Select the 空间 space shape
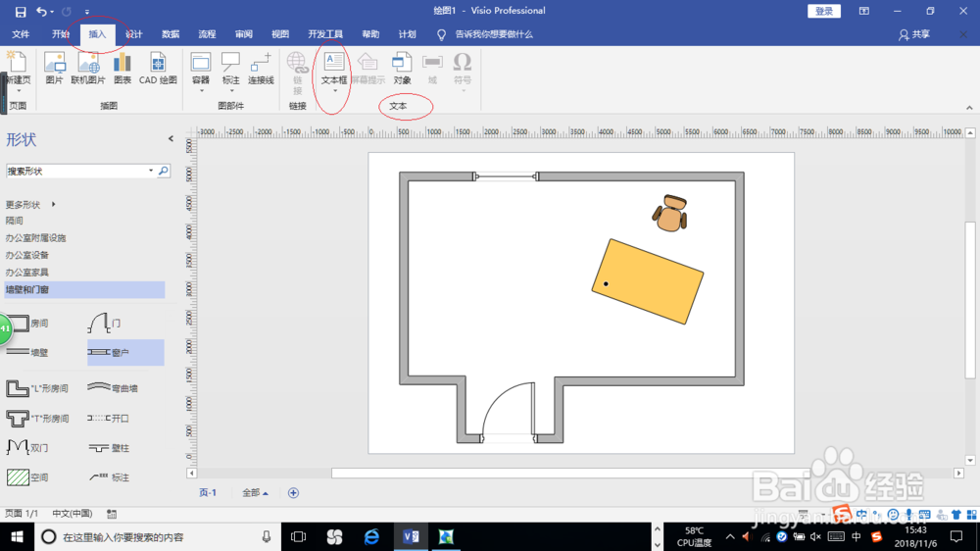This screenshot has height=551, width=980. click(x=26, y=477)
